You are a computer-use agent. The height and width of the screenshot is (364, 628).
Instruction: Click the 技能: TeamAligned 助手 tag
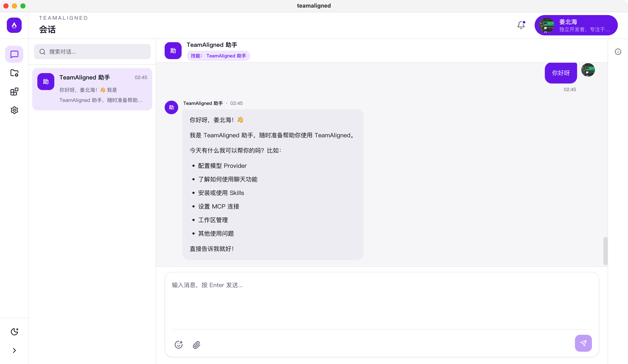pyautogui.click(x=218, y=56)
